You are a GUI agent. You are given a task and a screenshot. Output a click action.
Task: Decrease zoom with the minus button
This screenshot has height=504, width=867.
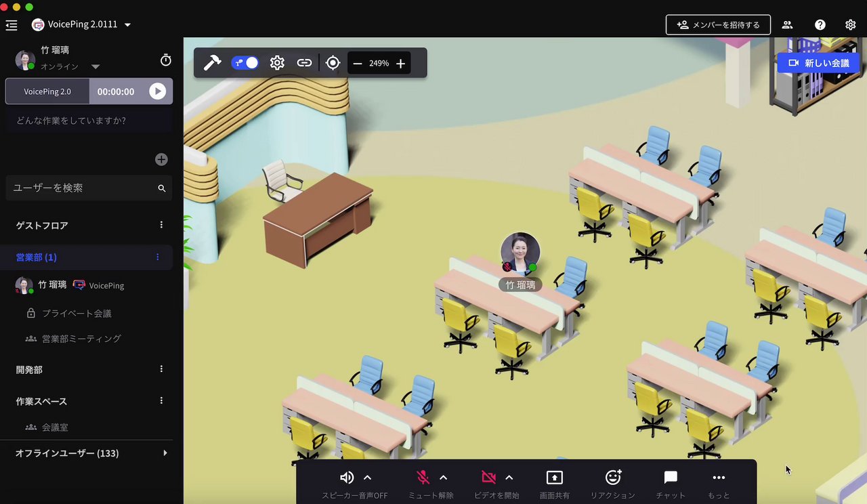[x=358, y=64]
